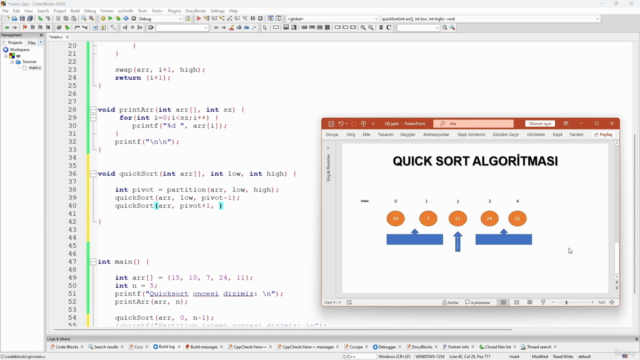640x360 pixels.
Task: Click the Cut scissors icon
Action: [58, 19]
